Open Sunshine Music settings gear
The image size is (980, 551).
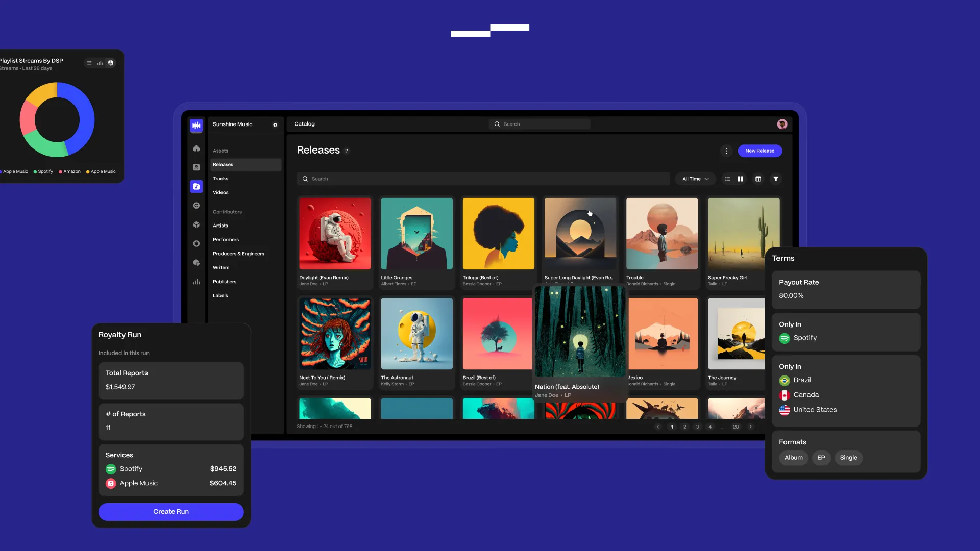(x=275, y=124)
